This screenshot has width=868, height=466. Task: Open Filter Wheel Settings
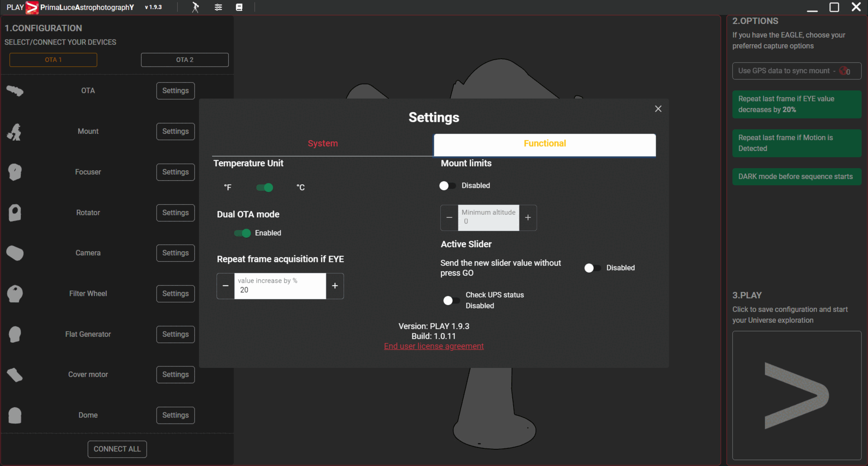coord(175,294)
